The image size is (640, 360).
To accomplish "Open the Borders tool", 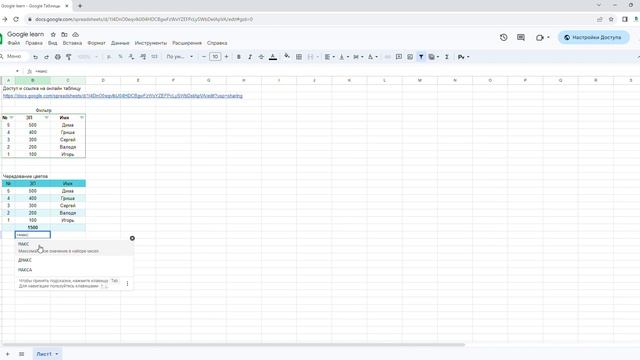I will pyautogui.click(x=299, y=57).
